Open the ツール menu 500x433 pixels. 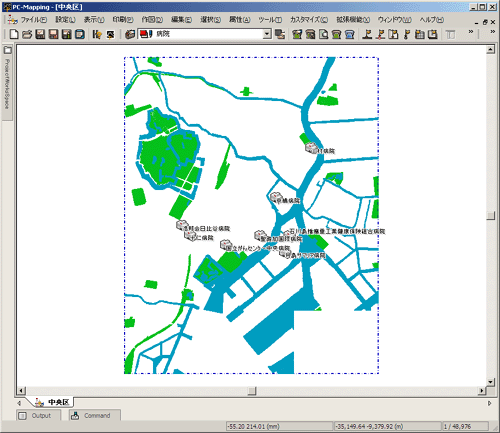pos(270,20)
